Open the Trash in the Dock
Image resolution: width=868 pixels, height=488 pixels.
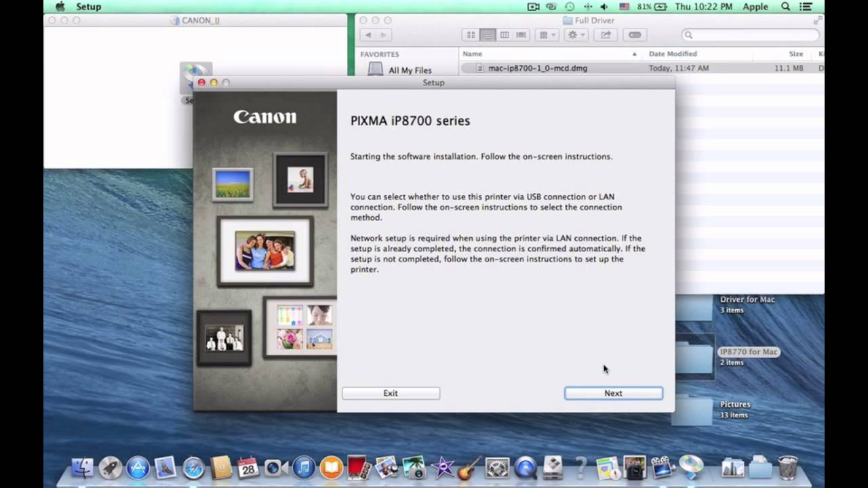pyautogui.click(x=788, y=468)
